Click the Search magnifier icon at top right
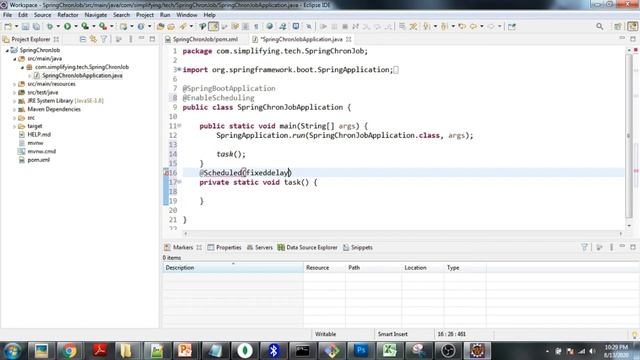640x360 pixels. [x=600, y=27]
